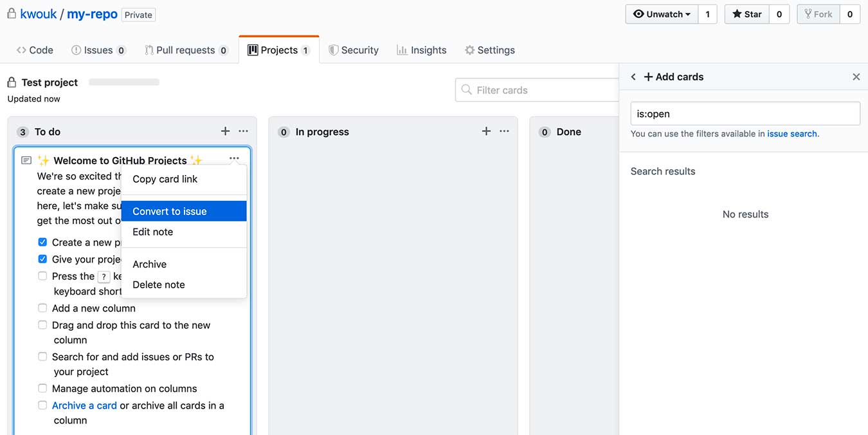Click the is:open search input field
Image resolution: width=868 pixels, height=435 pixels.
pyautogui.click(x=745, y=113)
